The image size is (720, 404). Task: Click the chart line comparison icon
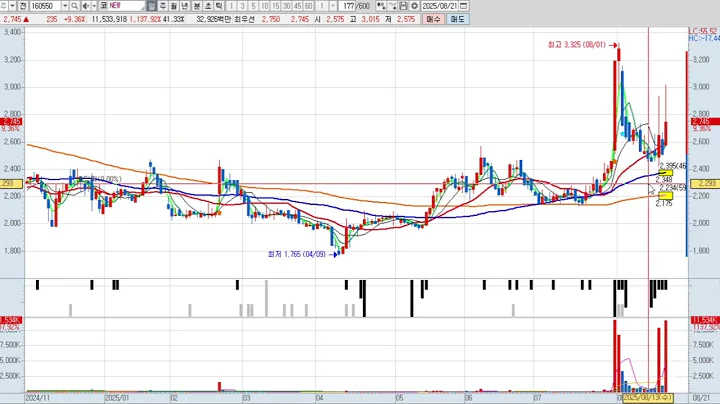tap(392, 6)
